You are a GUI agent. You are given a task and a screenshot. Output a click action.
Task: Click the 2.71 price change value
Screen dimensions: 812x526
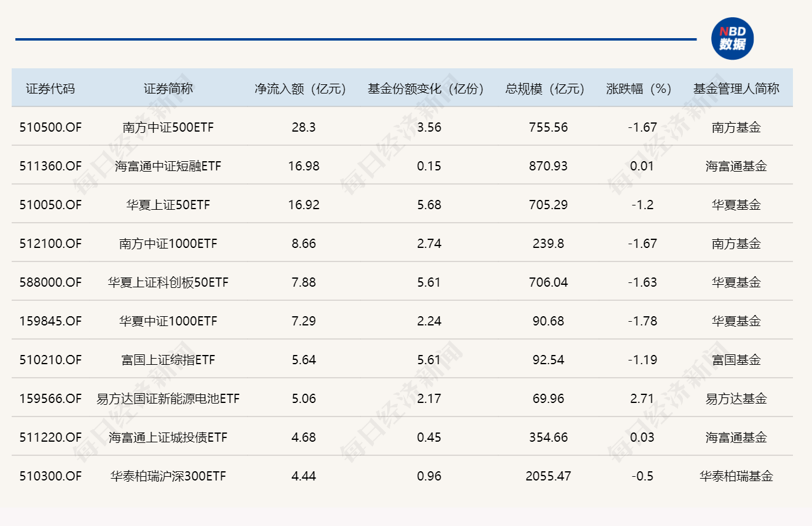642,399
